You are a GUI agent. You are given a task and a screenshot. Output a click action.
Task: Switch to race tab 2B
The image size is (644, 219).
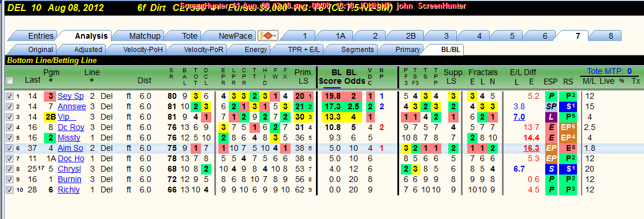click(411, 36)
